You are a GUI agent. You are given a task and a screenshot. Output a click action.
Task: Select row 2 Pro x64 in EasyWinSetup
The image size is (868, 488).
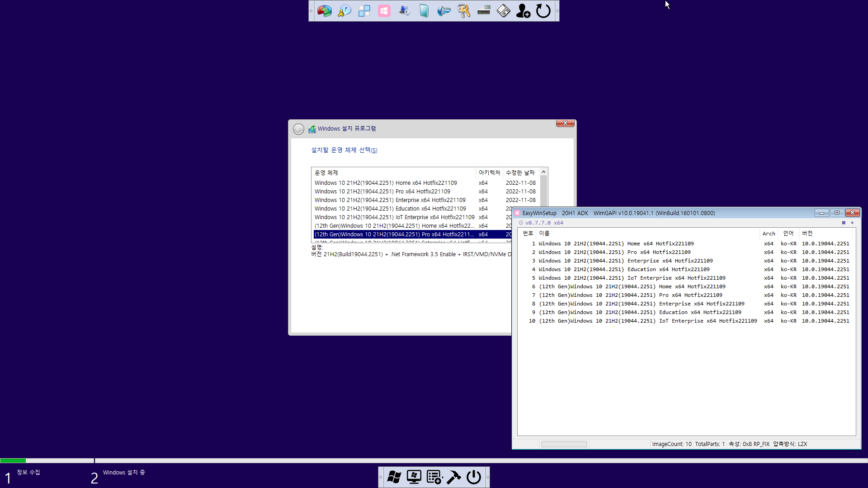click(686, 252)
